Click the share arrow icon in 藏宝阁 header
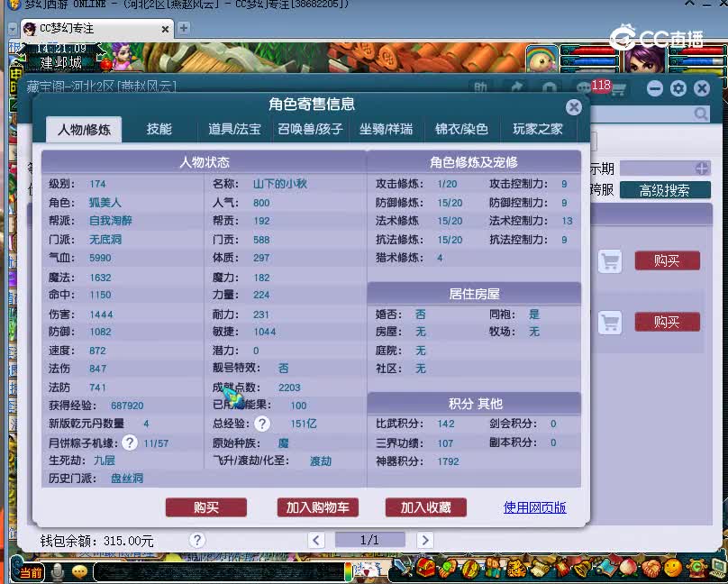Viewport: 728px width, 584px height. tap(516, 87)
